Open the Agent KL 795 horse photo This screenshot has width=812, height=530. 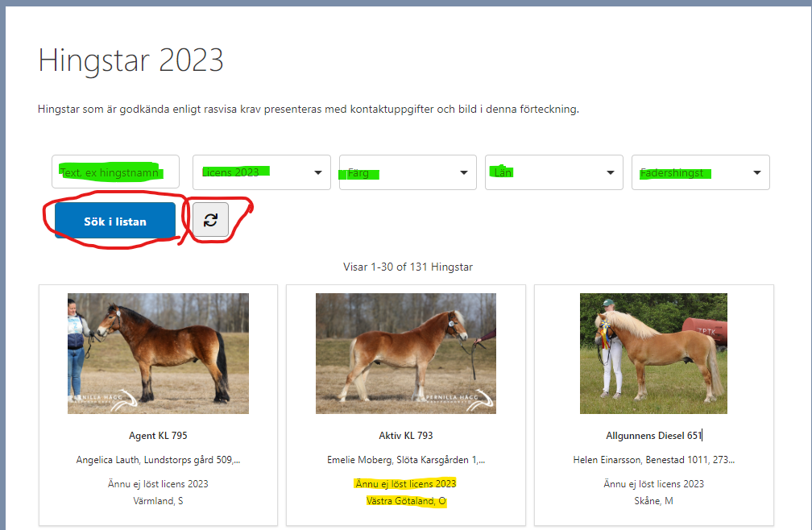(158, 354)
